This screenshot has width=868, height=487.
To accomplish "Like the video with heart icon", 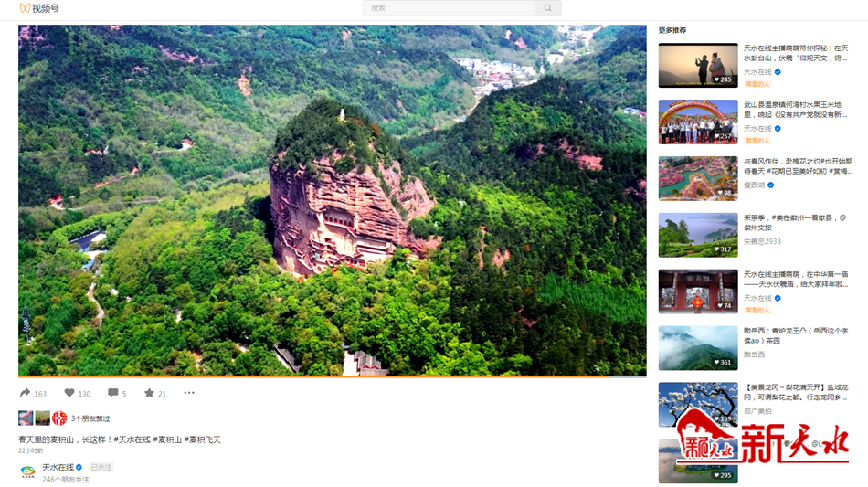I will [69, 393].
